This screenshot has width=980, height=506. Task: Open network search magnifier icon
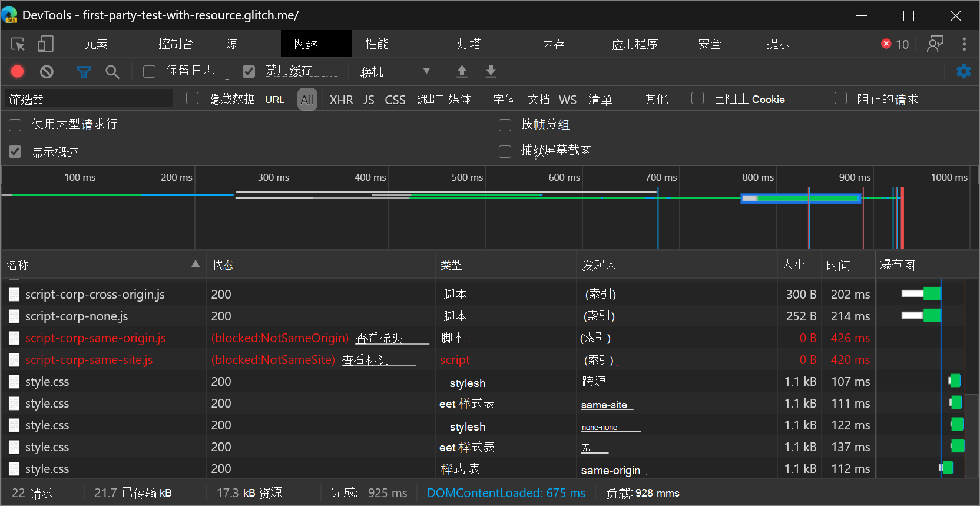tap(112, 72)
